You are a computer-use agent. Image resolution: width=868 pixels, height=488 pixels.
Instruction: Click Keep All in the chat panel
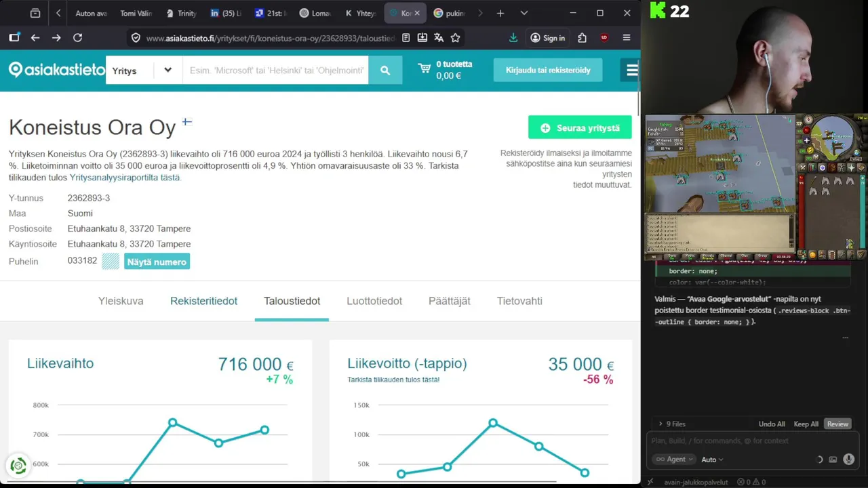(x=806, y=424)
